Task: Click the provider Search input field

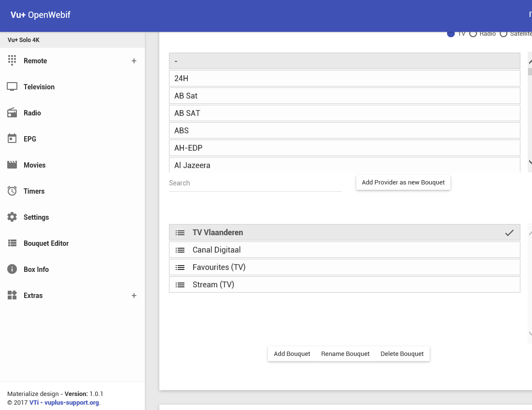Action: point(255,183)
